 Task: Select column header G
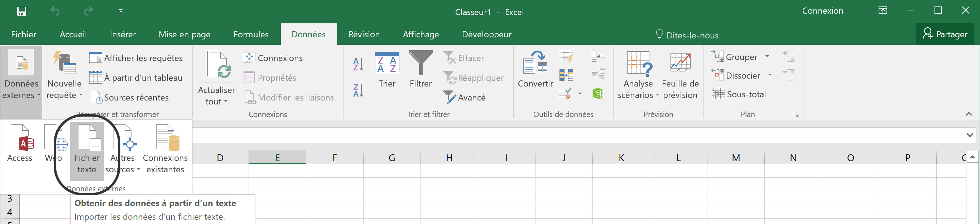[x=392, y=158]
